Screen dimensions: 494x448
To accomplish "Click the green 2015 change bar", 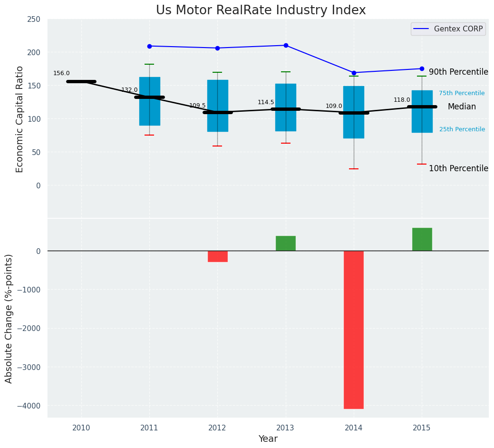I will pos(422,239).
